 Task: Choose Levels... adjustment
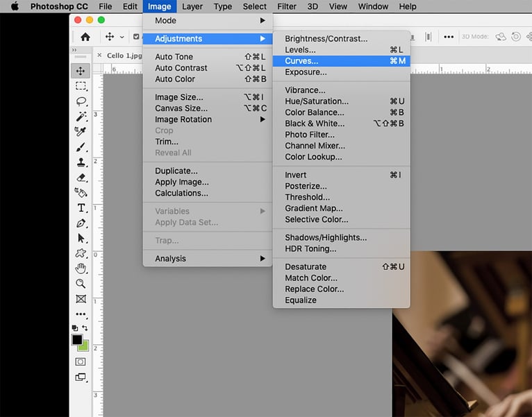[341, 50]
